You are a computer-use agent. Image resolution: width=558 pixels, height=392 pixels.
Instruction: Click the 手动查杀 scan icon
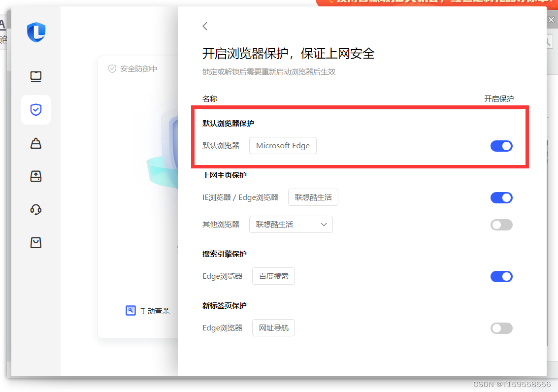131,311
